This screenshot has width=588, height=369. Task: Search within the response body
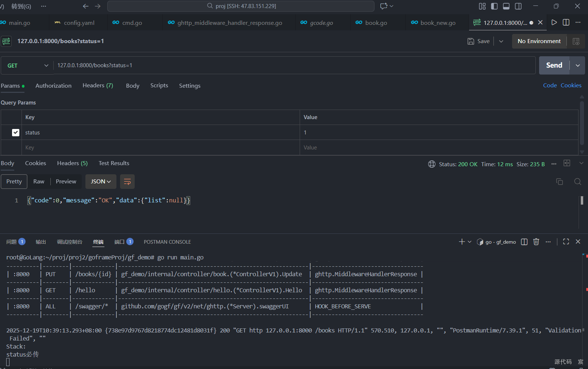click(x=577, y=182)
